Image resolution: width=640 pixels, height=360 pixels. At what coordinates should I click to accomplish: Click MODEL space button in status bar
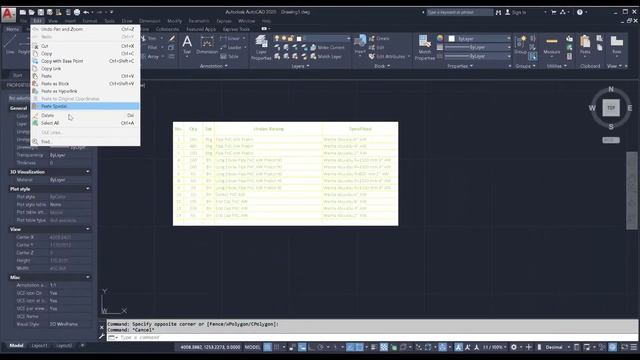click(252, 347)
